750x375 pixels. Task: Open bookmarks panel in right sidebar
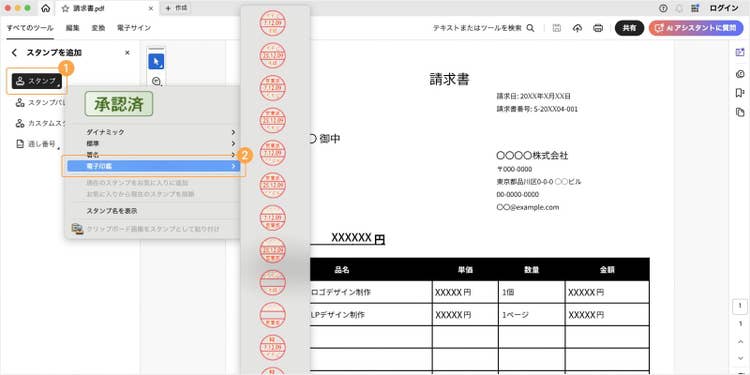click(x=740, y=93)
